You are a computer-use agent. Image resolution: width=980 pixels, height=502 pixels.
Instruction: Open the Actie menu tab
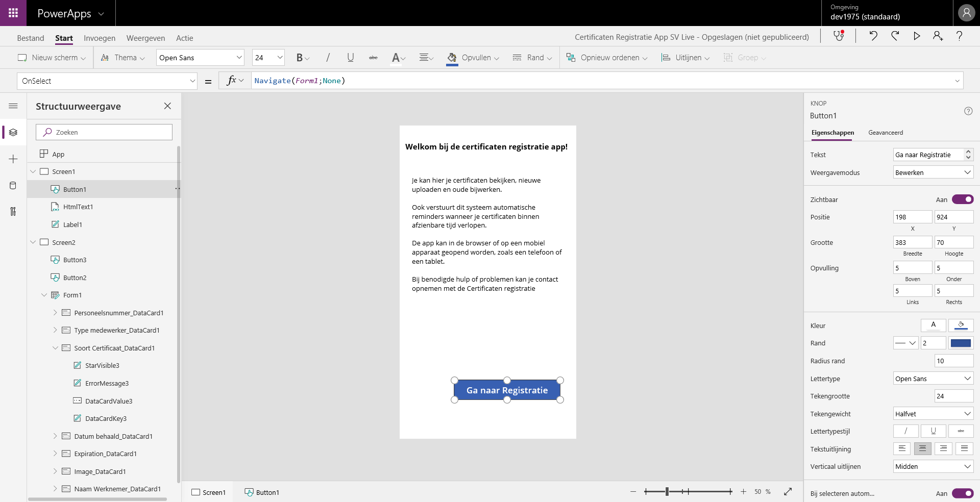[185, 38]
